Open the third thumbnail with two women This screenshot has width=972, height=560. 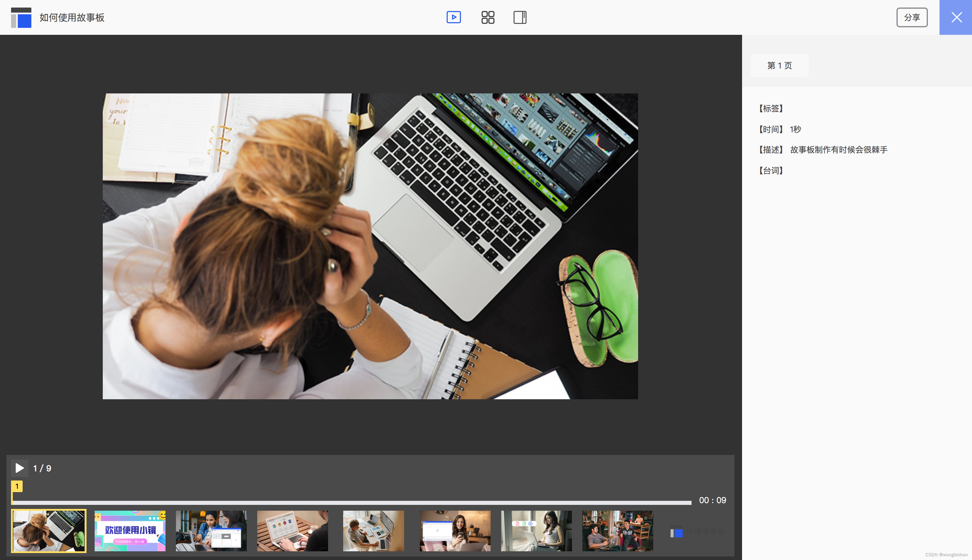pyautogui.click(x=211, y=531)
